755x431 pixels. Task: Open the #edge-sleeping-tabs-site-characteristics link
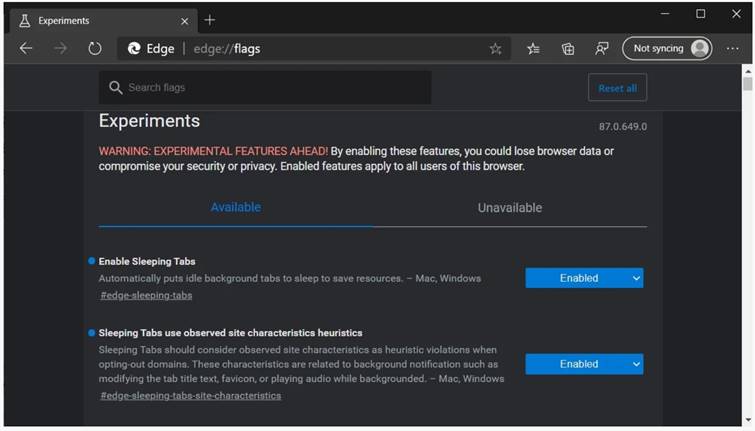pos(191,396)
